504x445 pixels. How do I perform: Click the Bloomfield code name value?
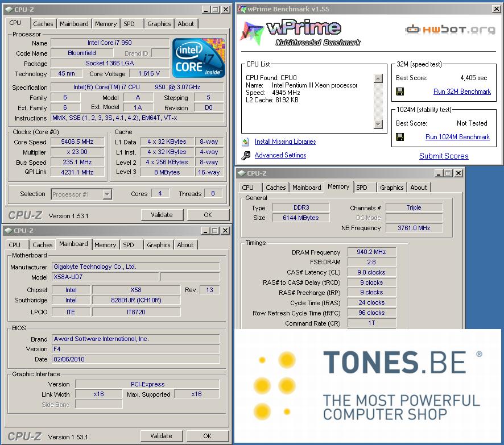[x=82, y=53]
